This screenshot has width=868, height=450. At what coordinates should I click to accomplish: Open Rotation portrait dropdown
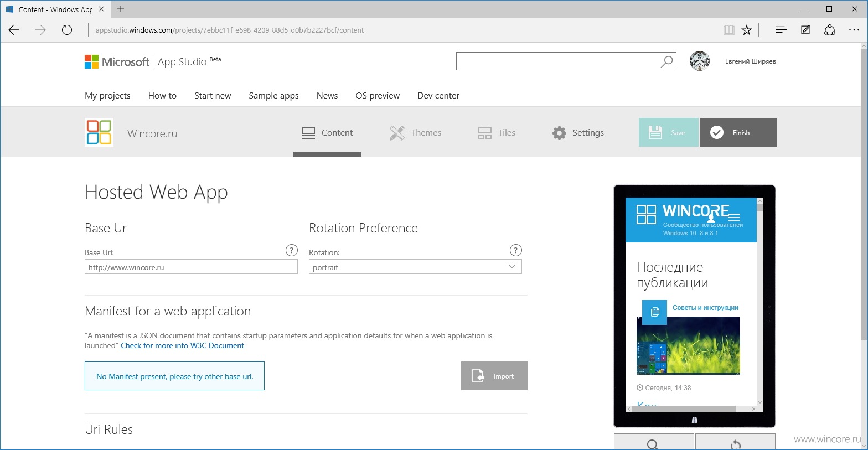point(415,267)
